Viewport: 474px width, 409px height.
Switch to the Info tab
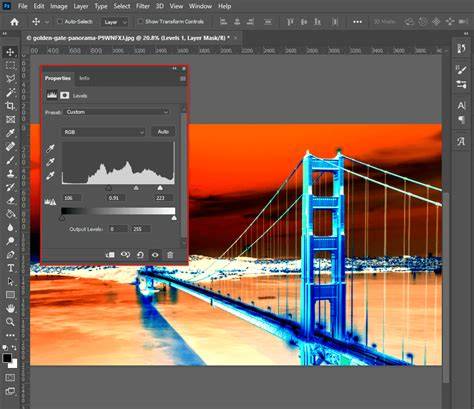84,78
